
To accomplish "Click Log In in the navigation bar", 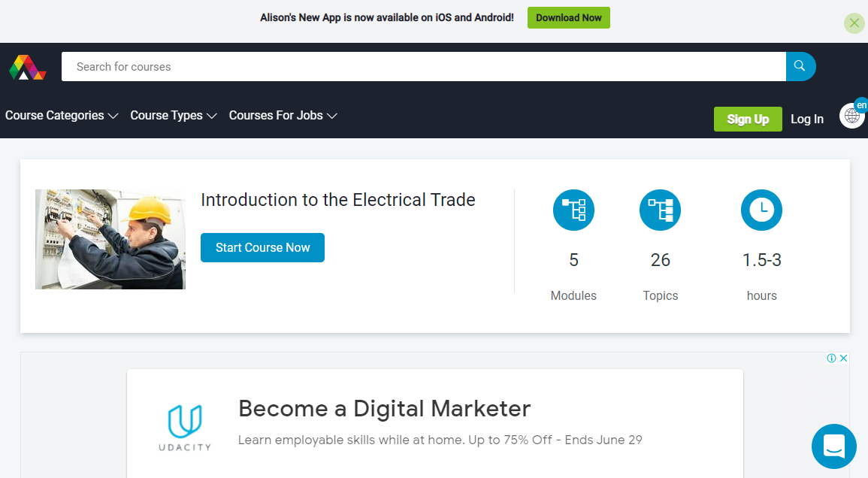I will click(806, 119).
